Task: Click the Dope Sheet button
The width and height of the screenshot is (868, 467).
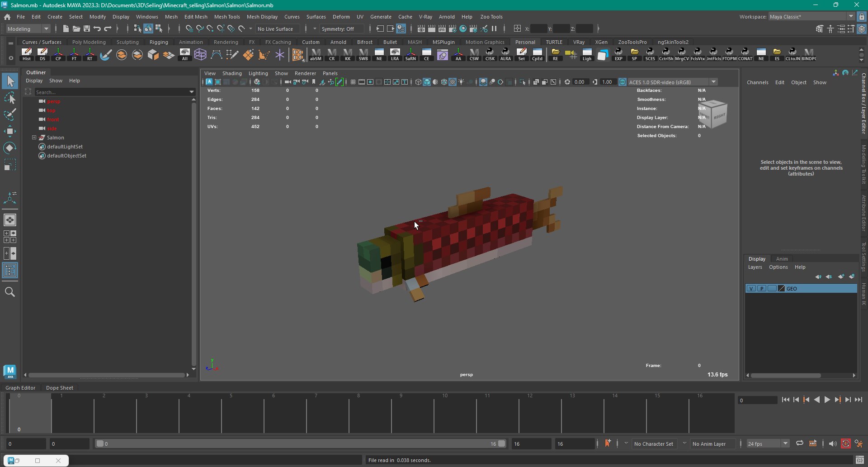Action: pos(60,388)
